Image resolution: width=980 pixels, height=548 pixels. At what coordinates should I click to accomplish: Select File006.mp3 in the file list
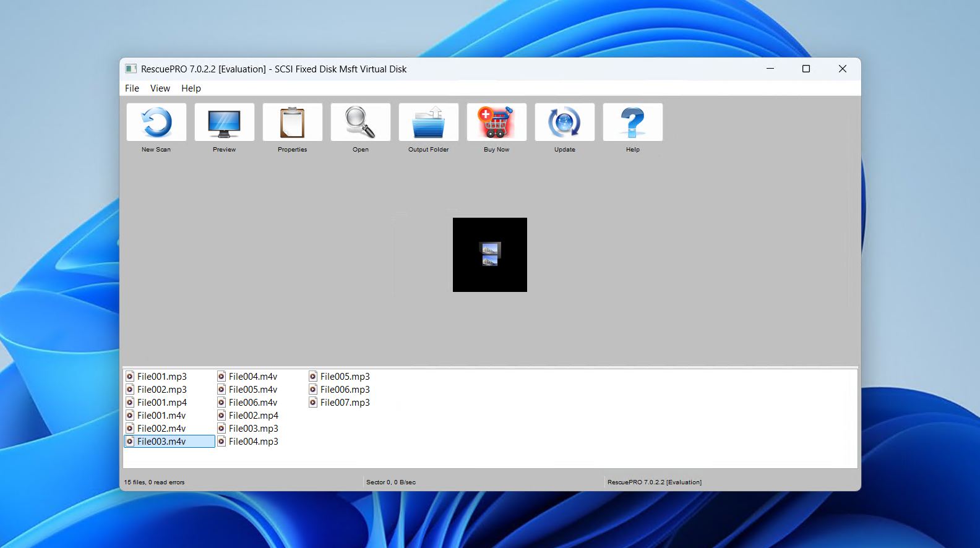tap(345, 390)
